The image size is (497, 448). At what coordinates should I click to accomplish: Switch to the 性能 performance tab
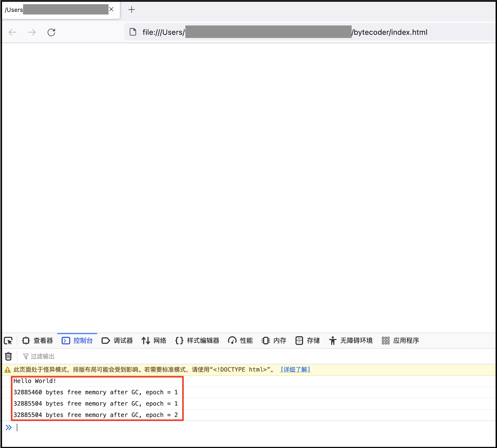[240, 340]
